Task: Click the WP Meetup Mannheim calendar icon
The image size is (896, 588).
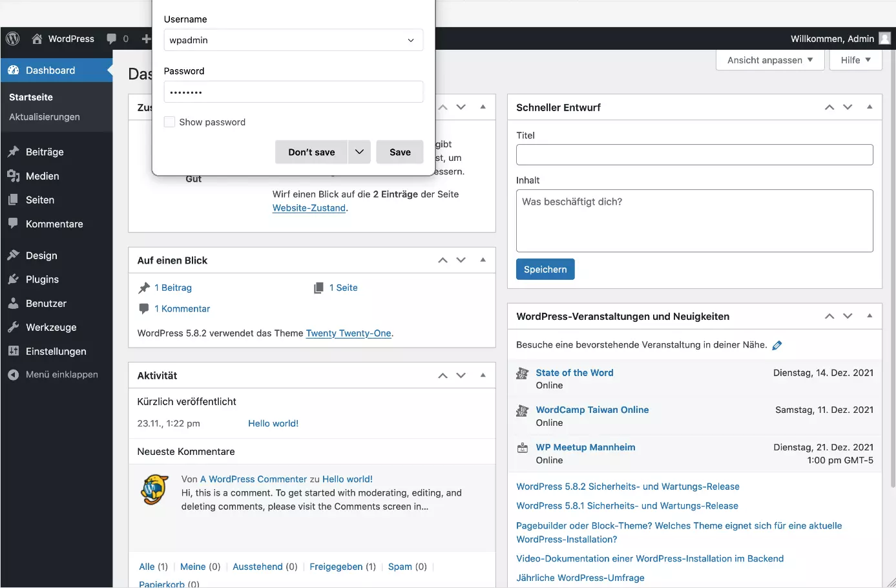Action: [523, 448]
